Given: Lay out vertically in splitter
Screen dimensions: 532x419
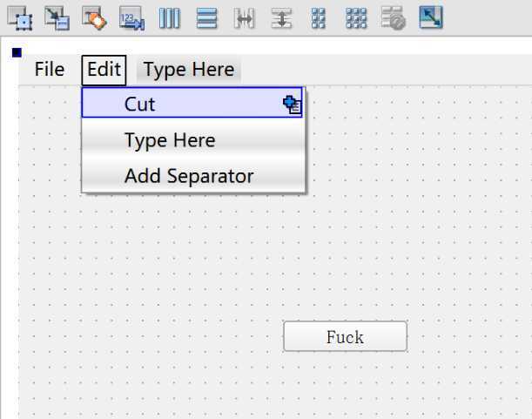Looking at the screenshot, I should 281,18.
